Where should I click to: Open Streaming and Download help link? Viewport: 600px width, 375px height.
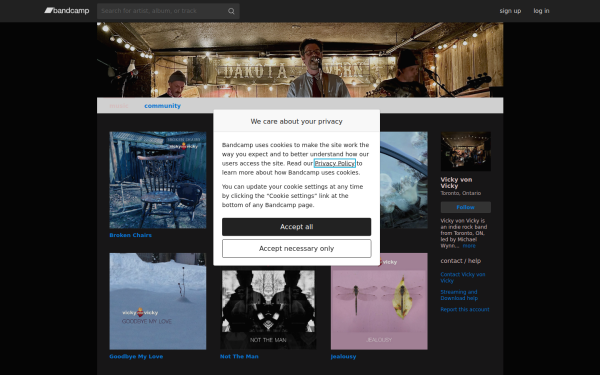pyautogui.click(x=459, y=295)
